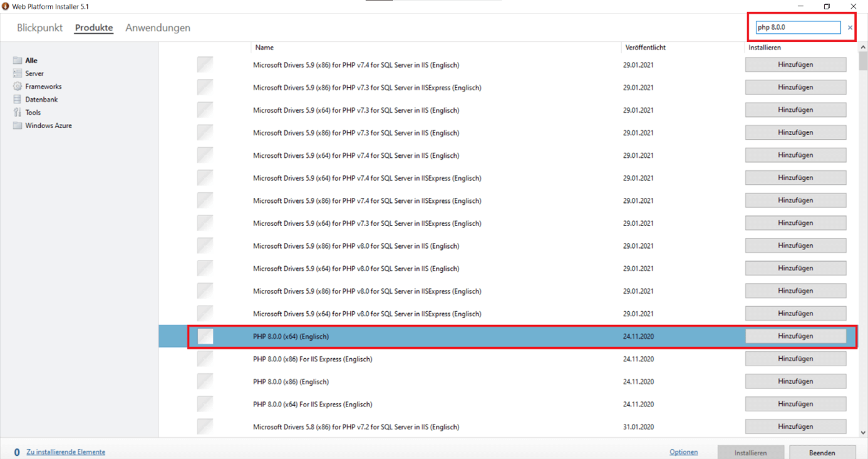
Task: Click the scrollbar up arrow
Action: (x=863, y=47)
